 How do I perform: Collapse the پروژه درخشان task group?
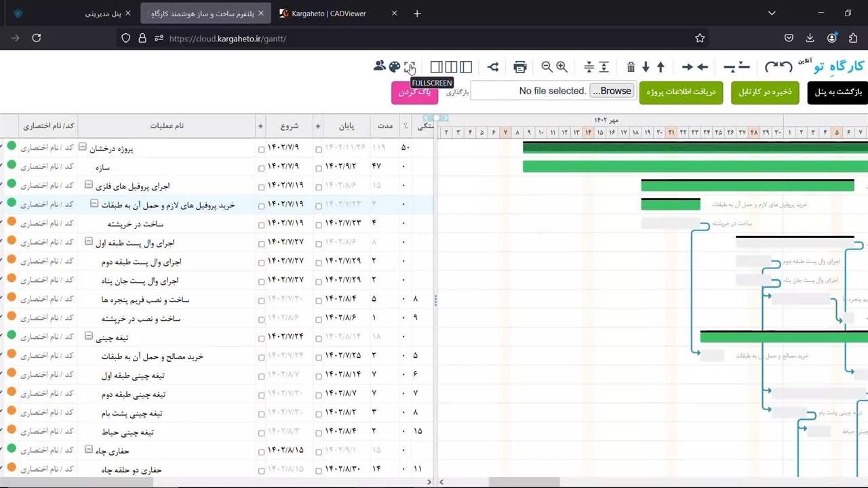click(83, 146)
